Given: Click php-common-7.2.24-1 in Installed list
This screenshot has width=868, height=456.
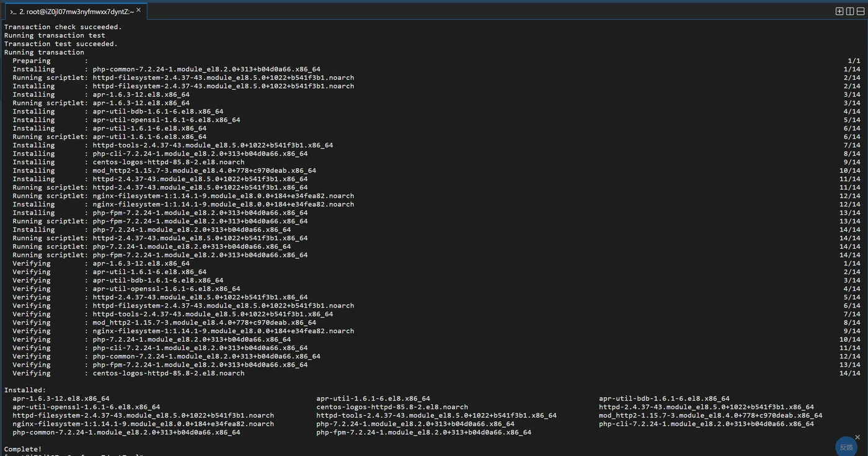Looking at the screenshot, I should (126, 432).
